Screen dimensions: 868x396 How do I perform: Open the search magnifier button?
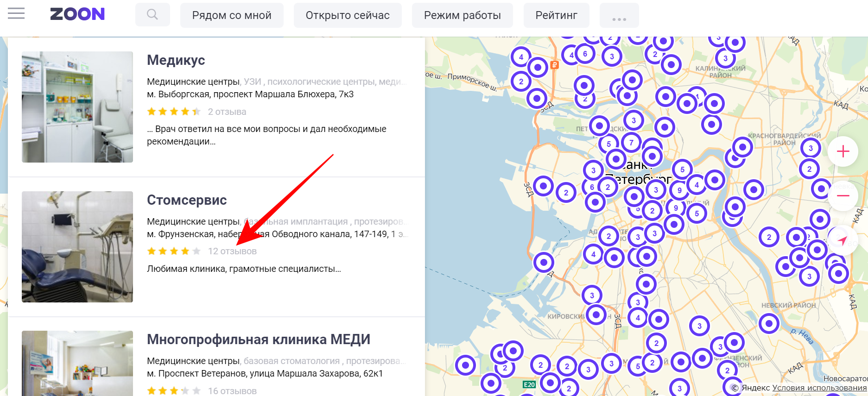click(152, 15)
